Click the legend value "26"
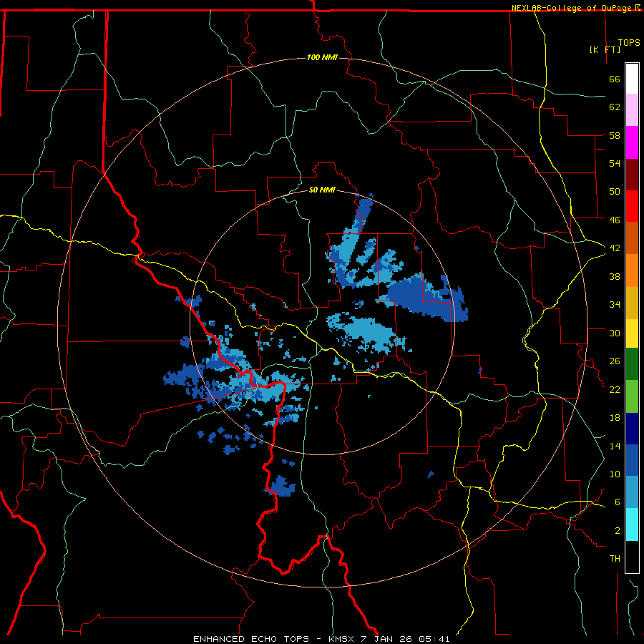Image resolution: width=644 pixels, height=644 pixels. 615,361
